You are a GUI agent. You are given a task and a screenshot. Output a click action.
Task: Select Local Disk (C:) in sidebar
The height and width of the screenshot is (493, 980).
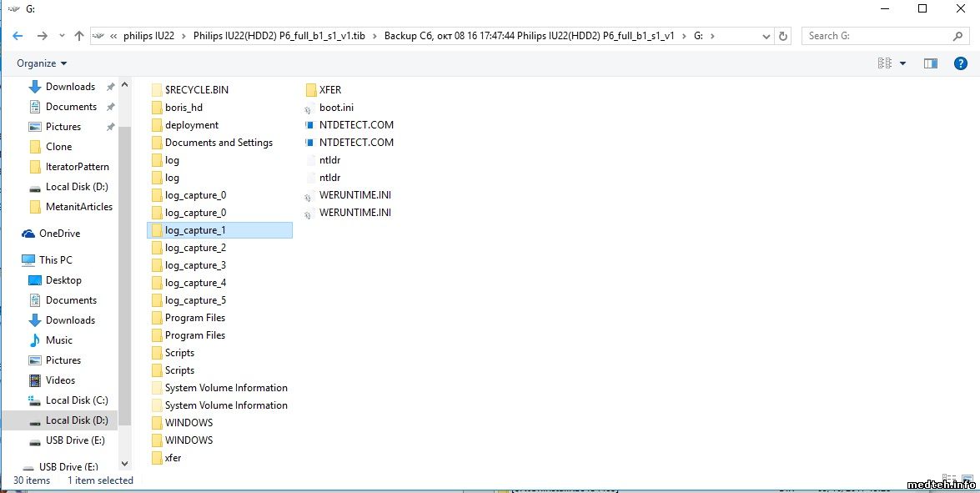[x=77, y=400]
